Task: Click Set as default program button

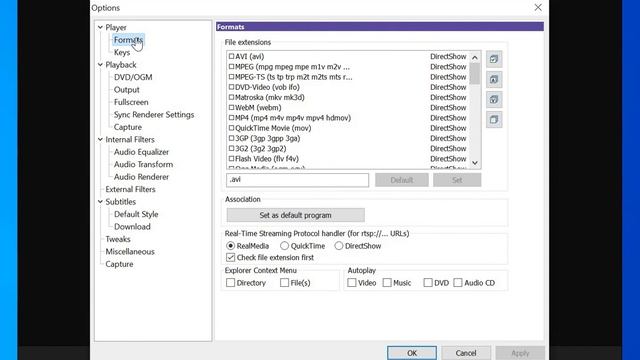Action: 296,215
